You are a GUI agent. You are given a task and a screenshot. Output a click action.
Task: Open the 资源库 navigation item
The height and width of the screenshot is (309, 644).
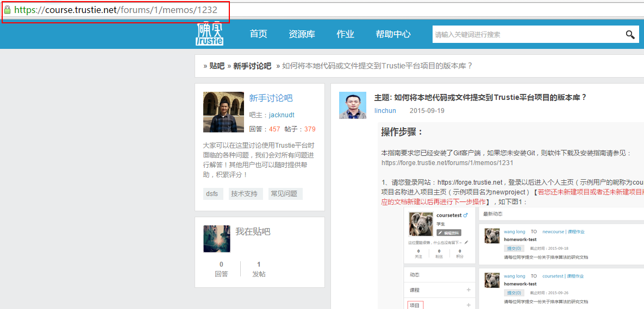302,34
